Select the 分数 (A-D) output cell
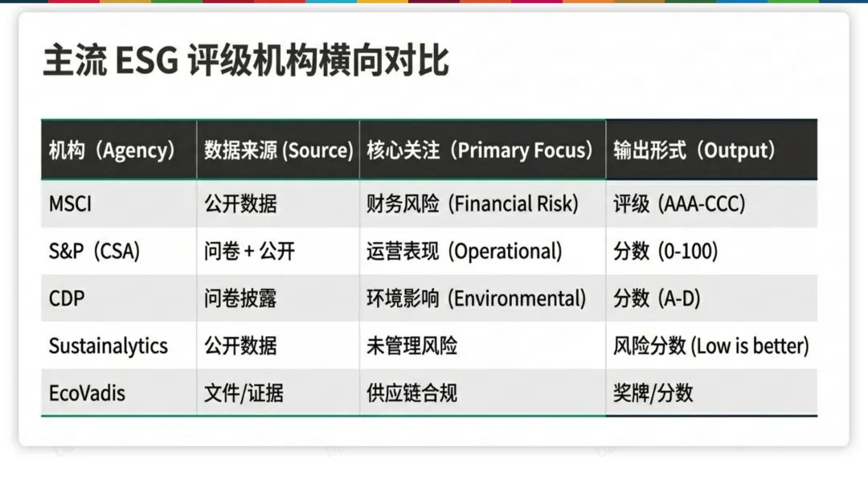The image size is (868, 489). pos(711,298)
